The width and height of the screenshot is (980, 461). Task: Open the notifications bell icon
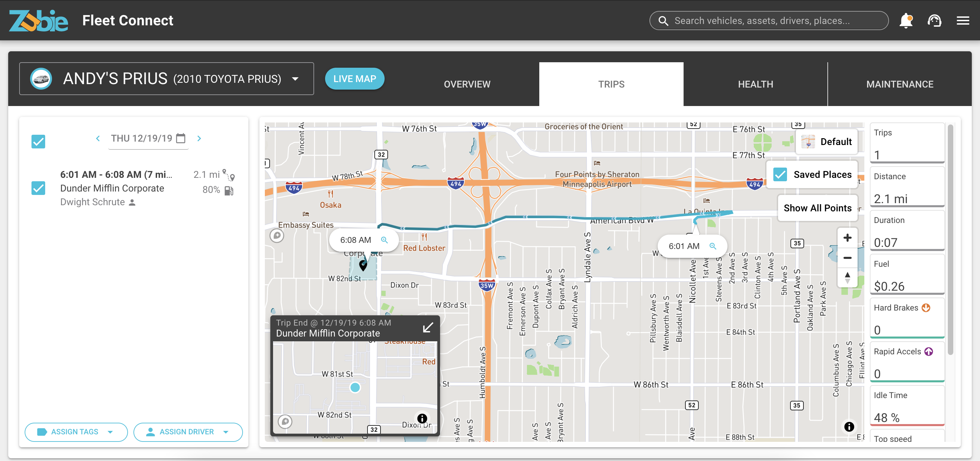pos(906,21)
